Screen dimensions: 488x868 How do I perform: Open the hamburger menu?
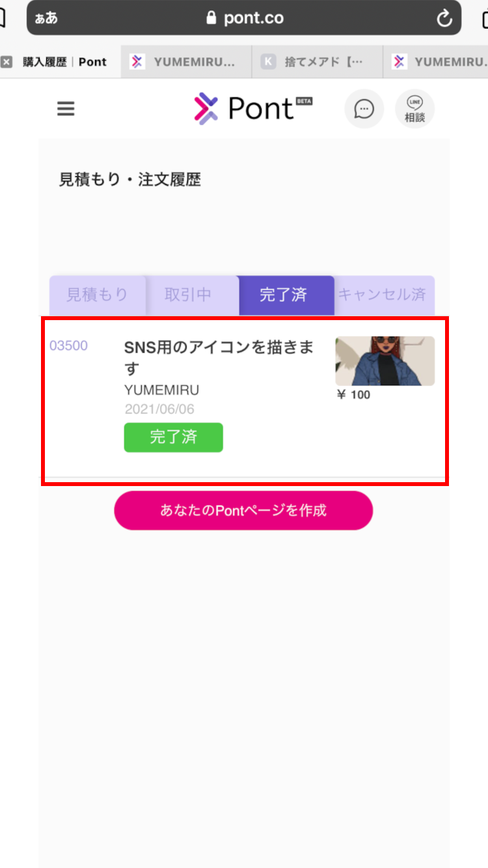[x=66, y=109]
